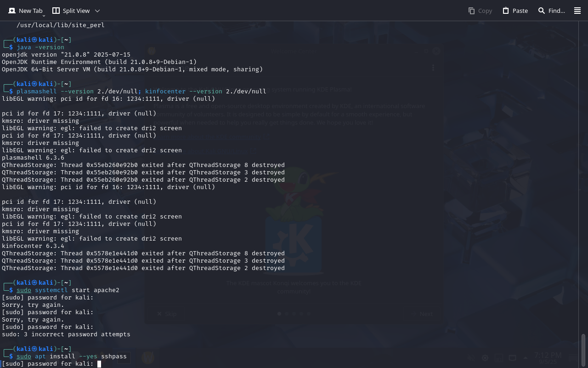Click the 'sudo apt install --yes sshpass' command
Screen dimensions: 588x368
[72, 356]
